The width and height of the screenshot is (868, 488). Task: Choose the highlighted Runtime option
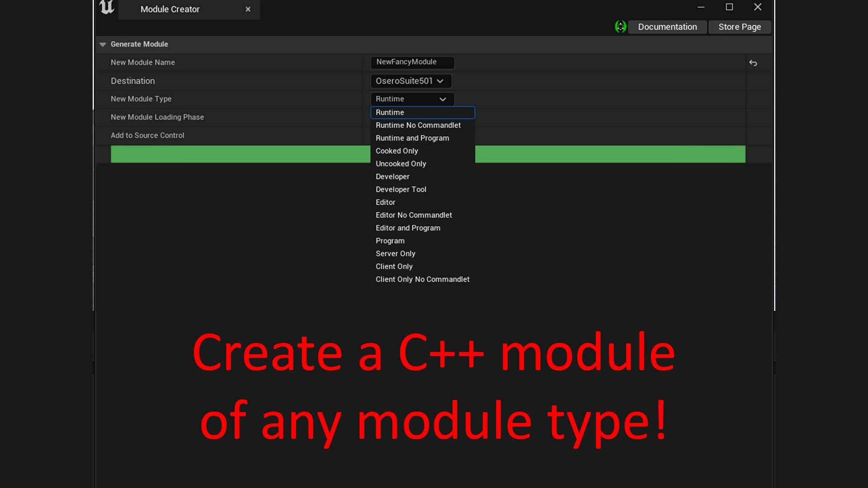[390, 112]
